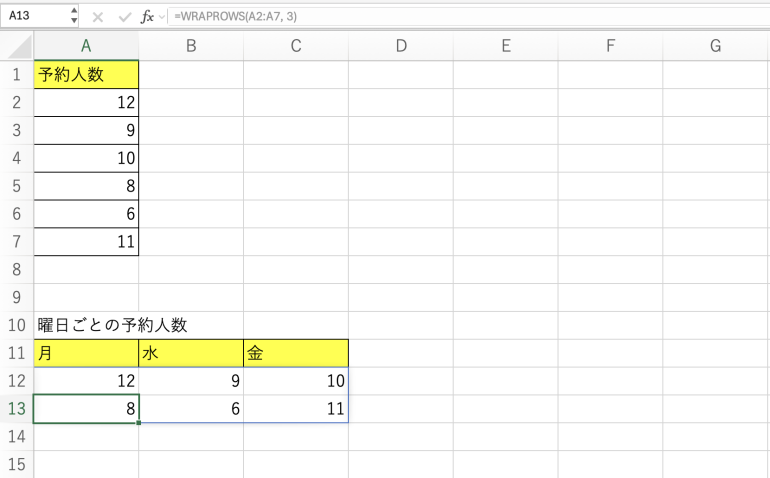Select row 13 header
770x478 pixels.
pyautogui.click(x=16, y=409)
